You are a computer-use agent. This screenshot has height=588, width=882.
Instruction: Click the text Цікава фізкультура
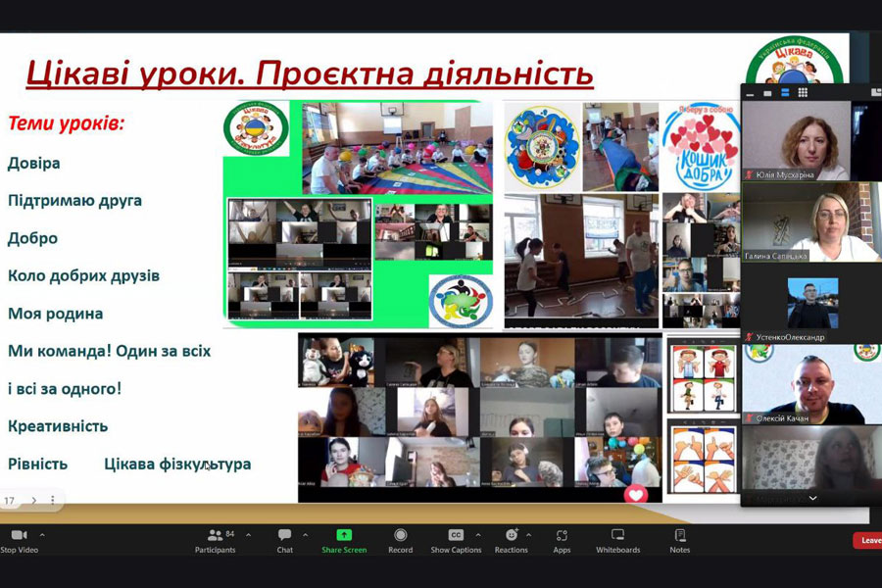177,465
